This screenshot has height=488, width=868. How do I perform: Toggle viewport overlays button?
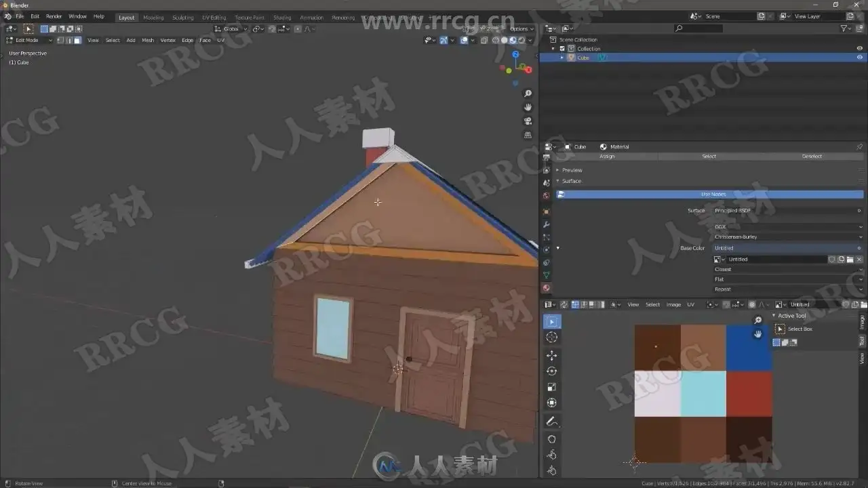464,40
